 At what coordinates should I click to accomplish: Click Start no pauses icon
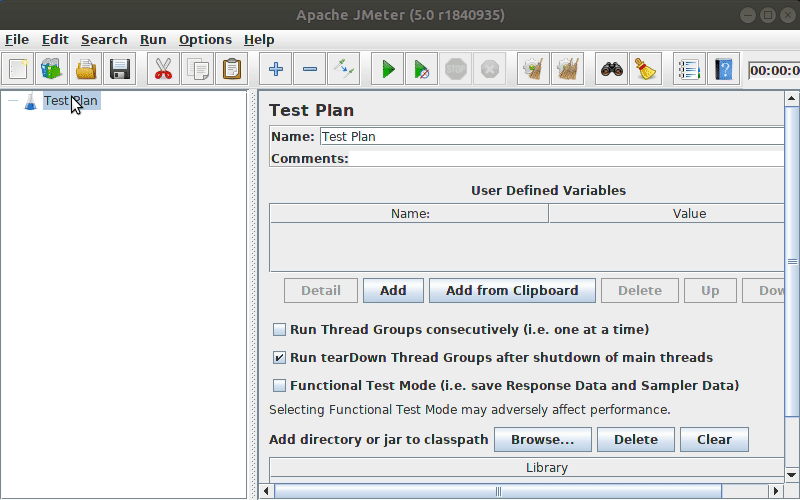[421, 69]
